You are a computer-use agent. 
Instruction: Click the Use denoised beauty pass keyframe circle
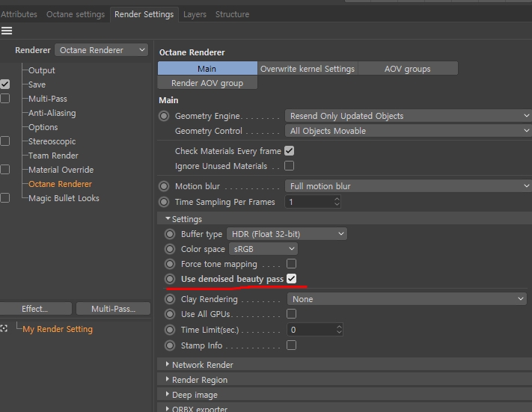click(x=170, y=279)
